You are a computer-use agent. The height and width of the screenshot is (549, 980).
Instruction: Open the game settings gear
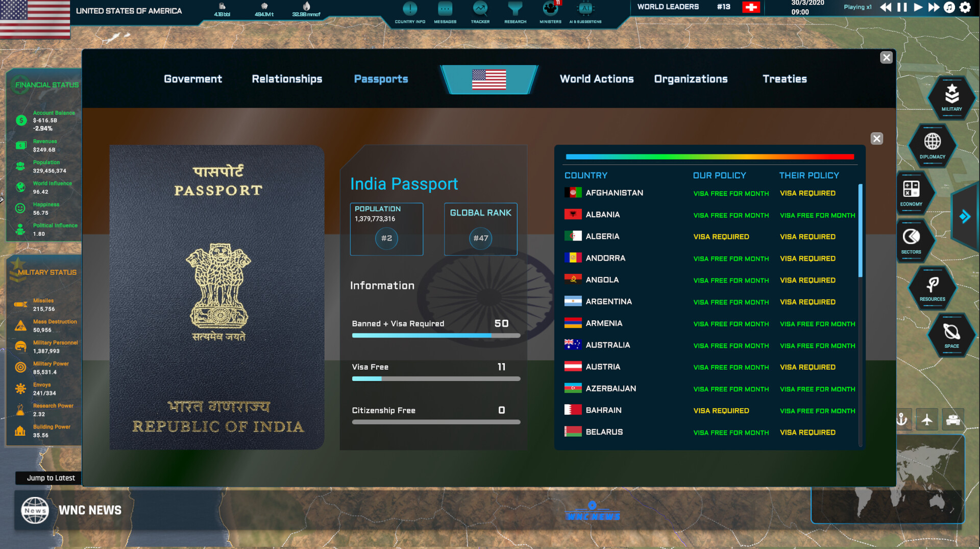click(x=965, y=7)
